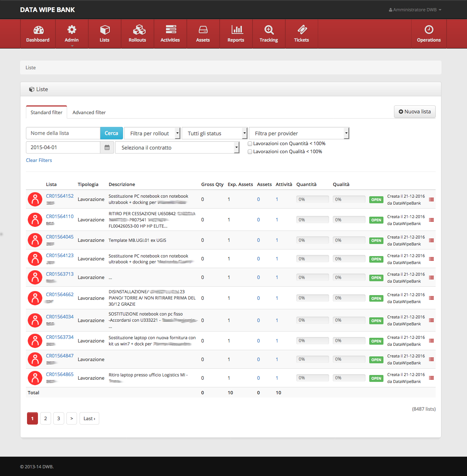Expand the Seleziona il contratto dropdown
467x476 pixels.
coord(177,148)
